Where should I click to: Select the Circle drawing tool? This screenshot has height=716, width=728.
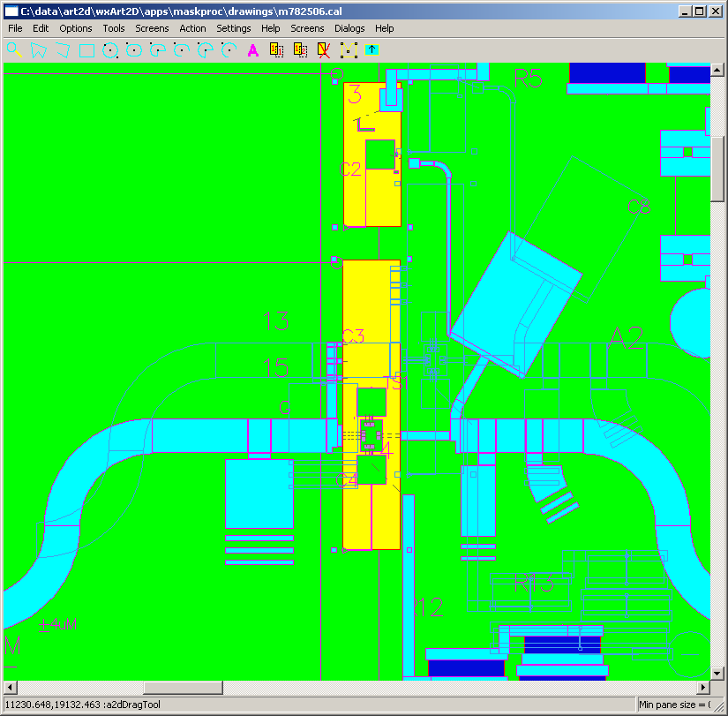110,50
